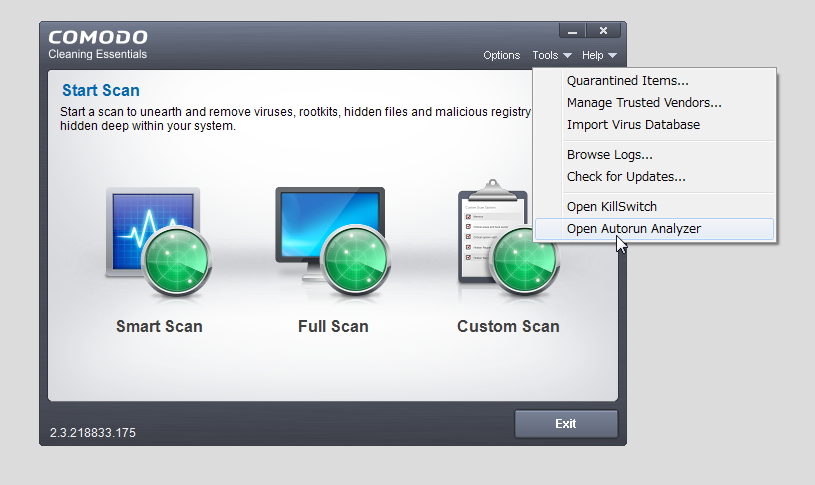Select Manage Trusted Vendors entry

pos(654,102)
